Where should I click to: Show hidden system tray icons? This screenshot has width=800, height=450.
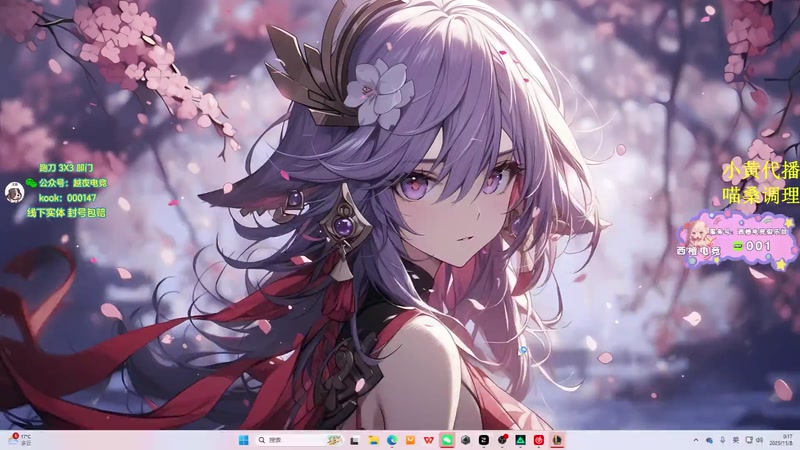tap(695, 440)
